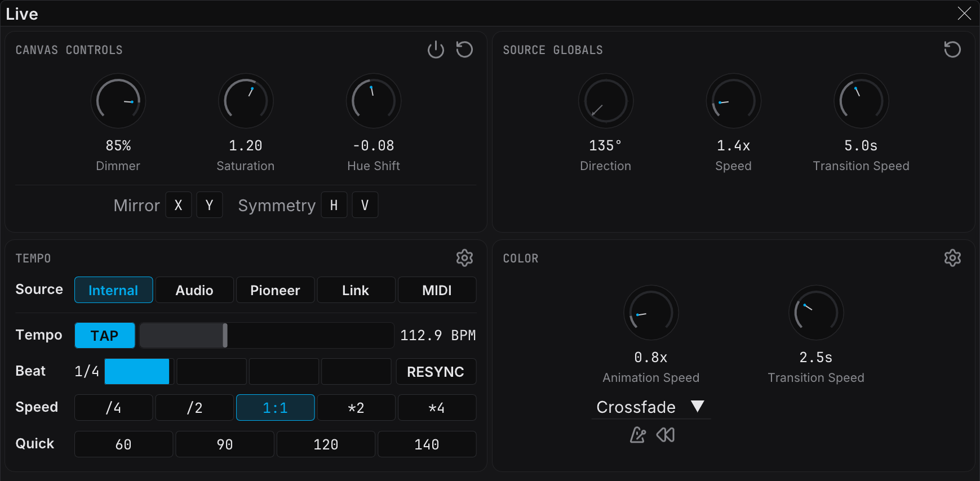Tap tempo with the TAP button

105,336
